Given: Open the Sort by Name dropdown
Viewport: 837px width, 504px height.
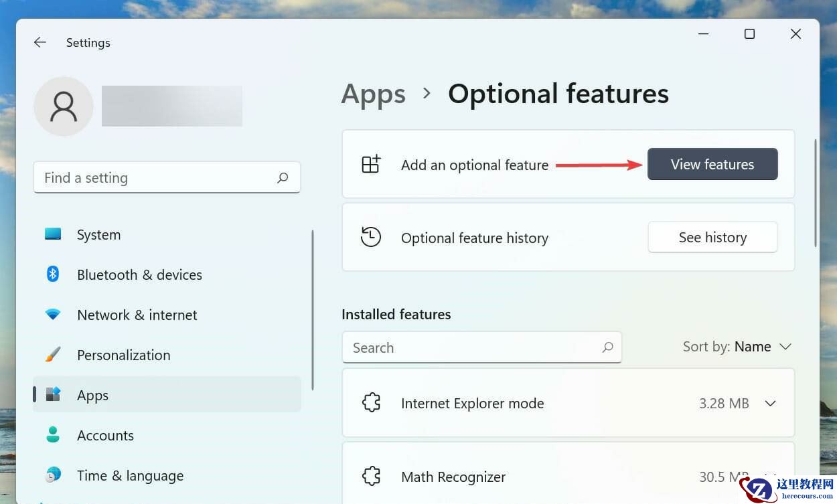Looking at the screenshot, I should (737, 347).
